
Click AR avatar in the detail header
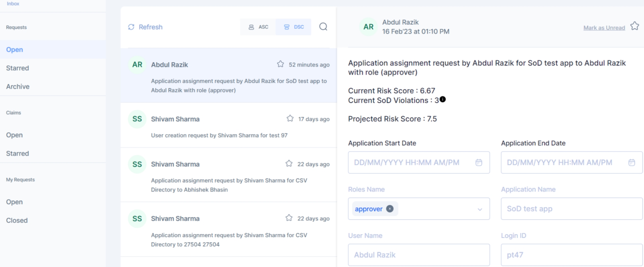(368, 27)
